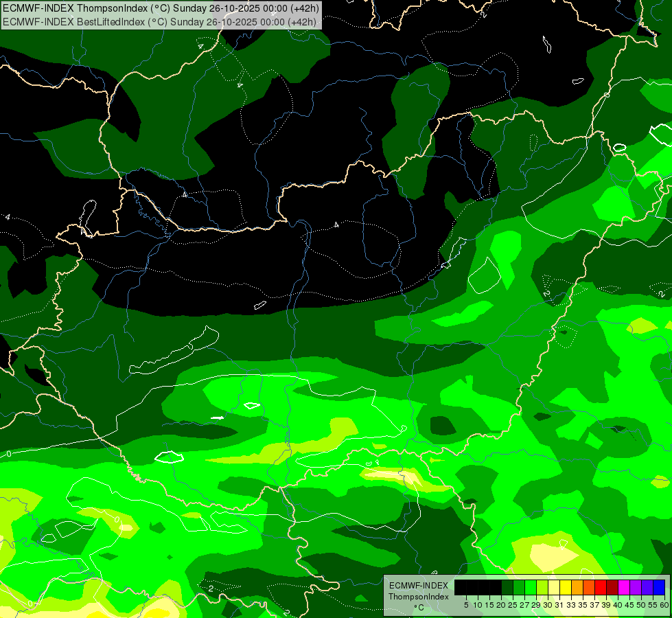Click the legend tick value 27
672x618 pixels.
(x=524, y=605)
